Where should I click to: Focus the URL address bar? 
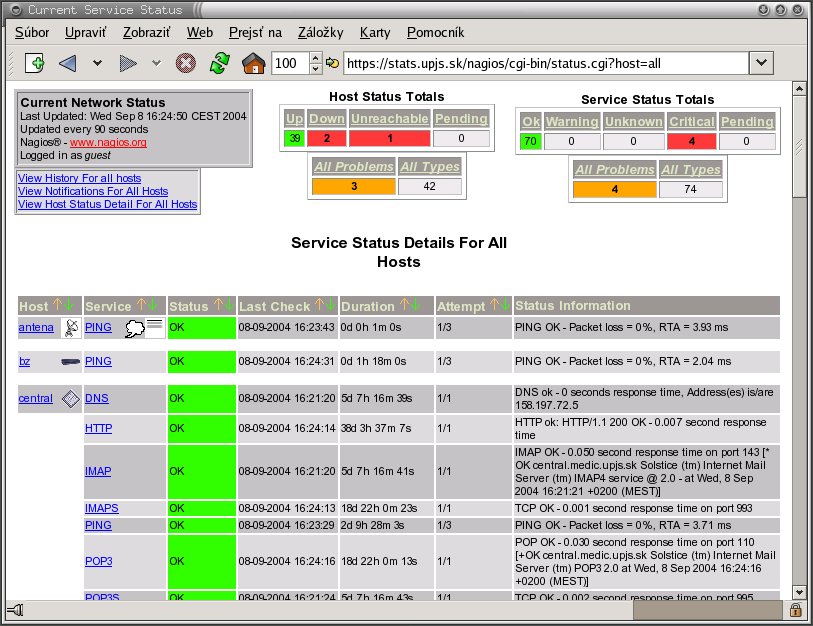click(x=546, y=63)
